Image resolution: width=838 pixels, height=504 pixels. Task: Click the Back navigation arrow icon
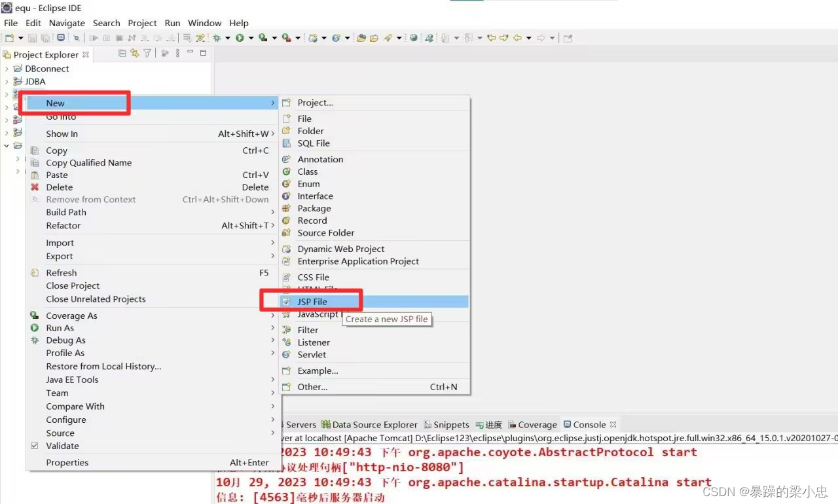pyautogui.click(x=517, y=38)
